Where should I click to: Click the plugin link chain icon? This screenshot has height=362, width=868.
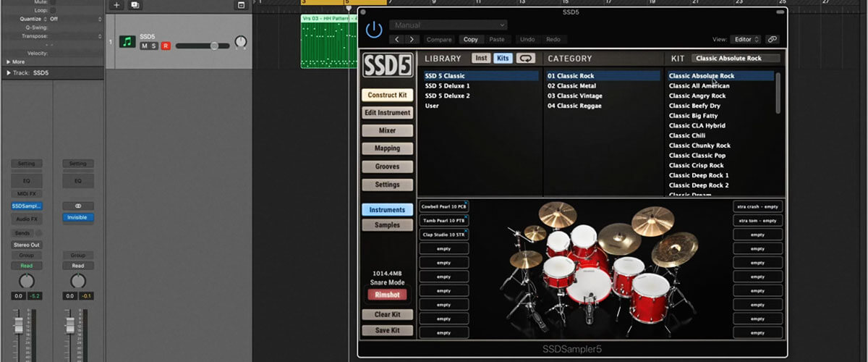pyautogui.click(x=773, y=39)
